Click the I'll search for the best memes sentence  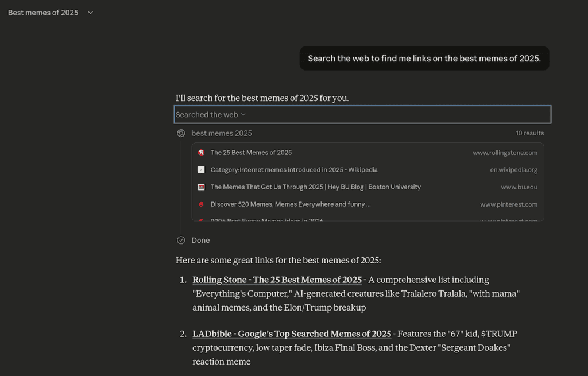point(262,98)
